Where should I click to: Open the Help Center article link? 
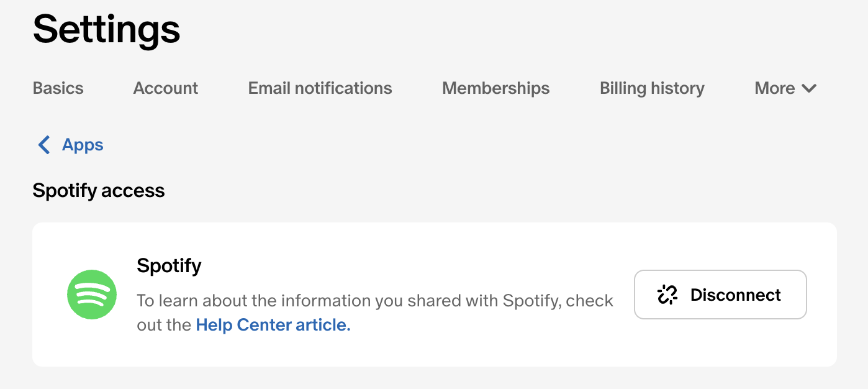click(x=273, y=325)
